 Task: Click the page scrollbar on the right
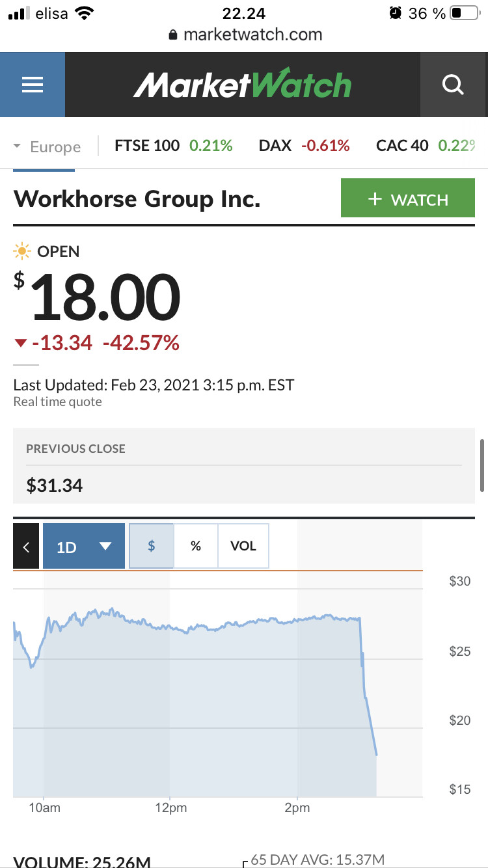coord(482,465)
